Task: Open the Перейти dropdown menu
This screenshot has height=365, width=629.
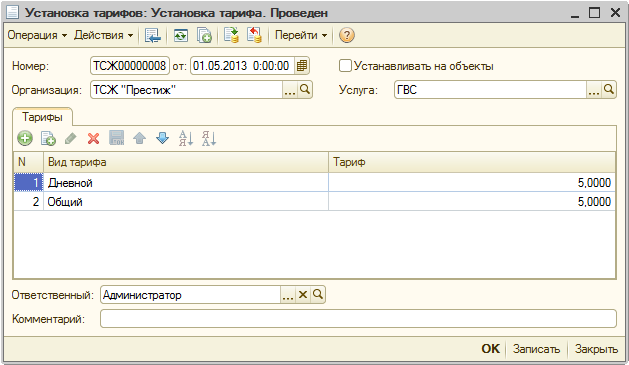Action: pos(301,35)
